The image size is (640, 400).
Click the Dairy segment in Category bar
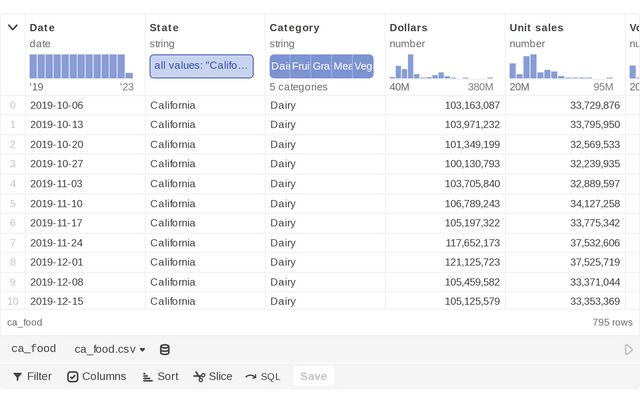(x=280, y=66)
